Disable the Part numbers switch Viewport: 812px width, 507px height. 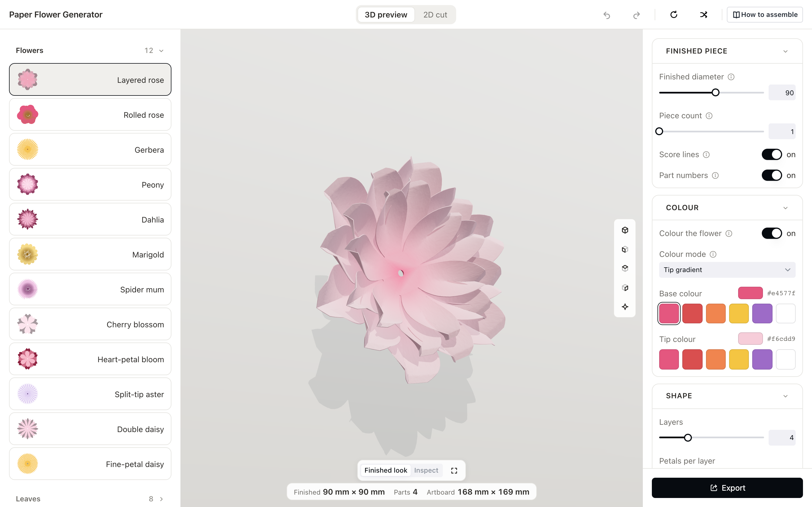click(x=771, y=175)
